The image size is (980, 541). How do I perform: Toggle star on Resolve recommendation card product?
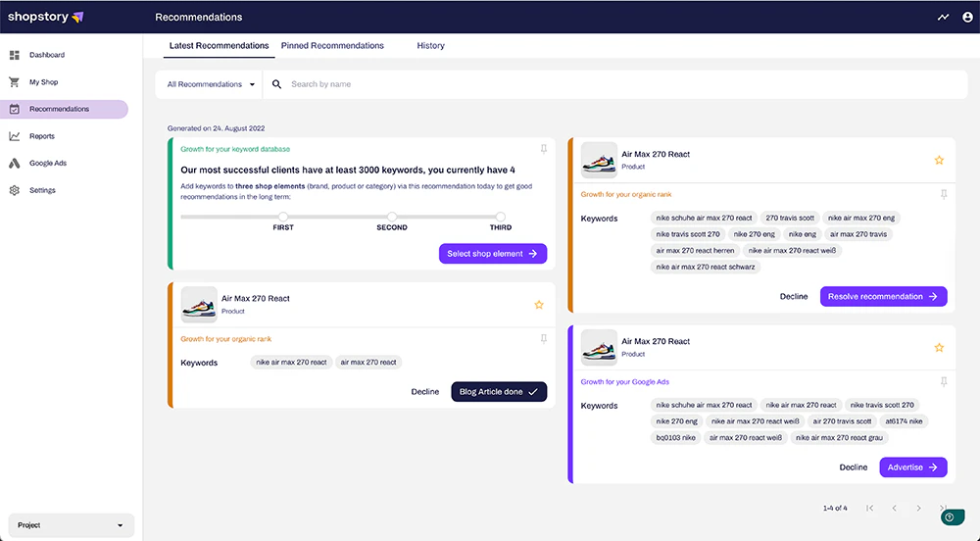pyautogui.click(x=939, y=161)
